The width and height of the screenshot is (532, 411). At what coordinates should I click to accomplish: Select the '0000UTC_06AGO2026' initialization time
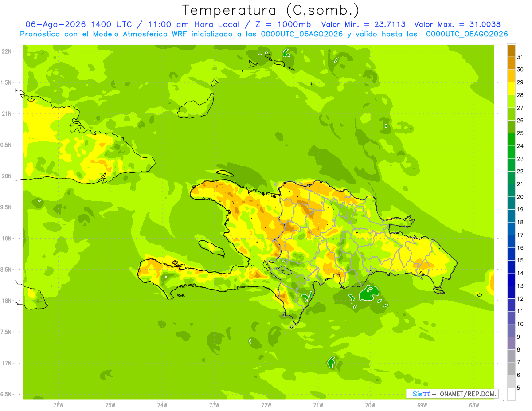(x=302, y=34)
